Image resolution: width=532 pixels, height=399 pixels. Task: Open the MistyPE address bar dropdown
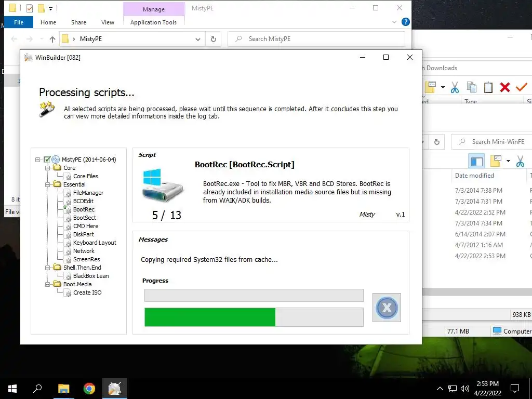(x=198, y=39)
